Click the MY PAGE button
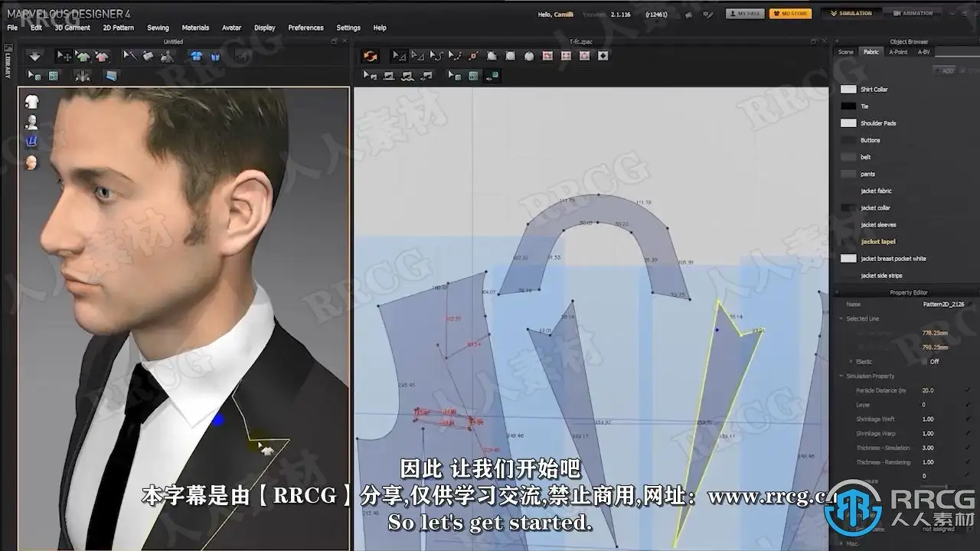This screenshot has height=551, width=980. [x=744, y=13]
